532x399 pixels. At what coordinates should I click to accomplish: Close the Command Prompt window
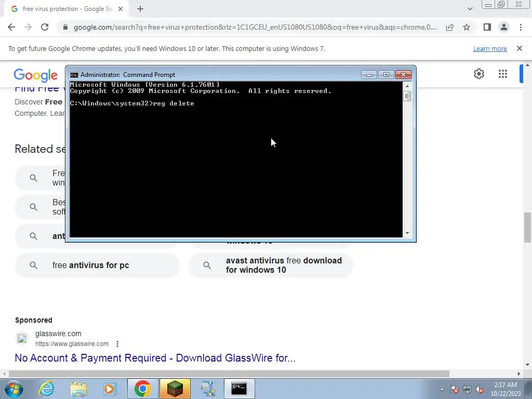[x=403, y=75]
